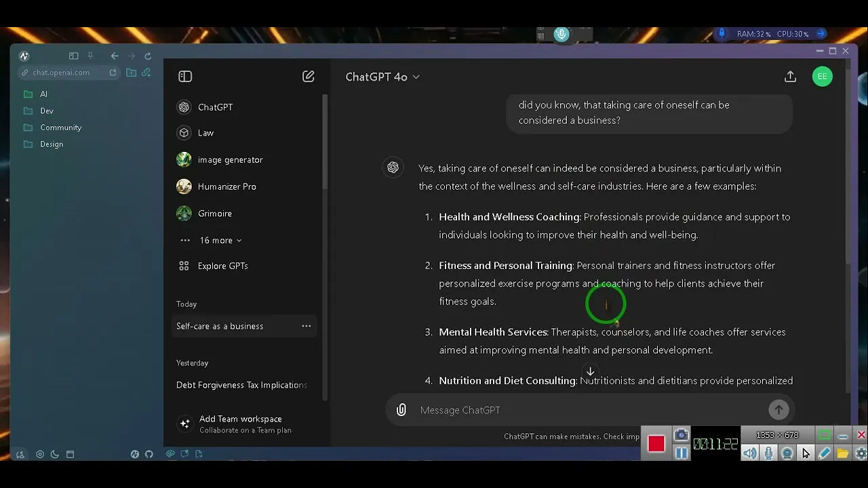The height and width of the screenshot is (488, 868).
Task: Attach a file with the paperclip icon
Action: [x=401, y=410]
